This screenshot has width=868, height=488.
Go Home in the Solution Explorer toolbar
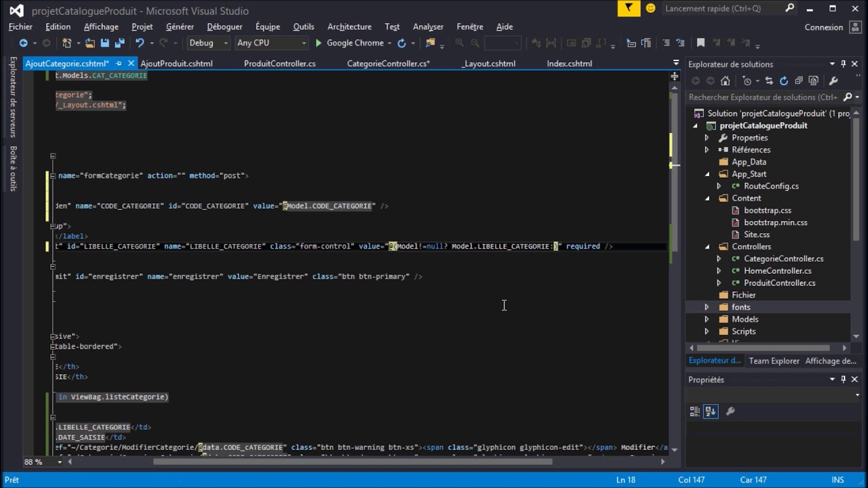(x=725, y=81)
